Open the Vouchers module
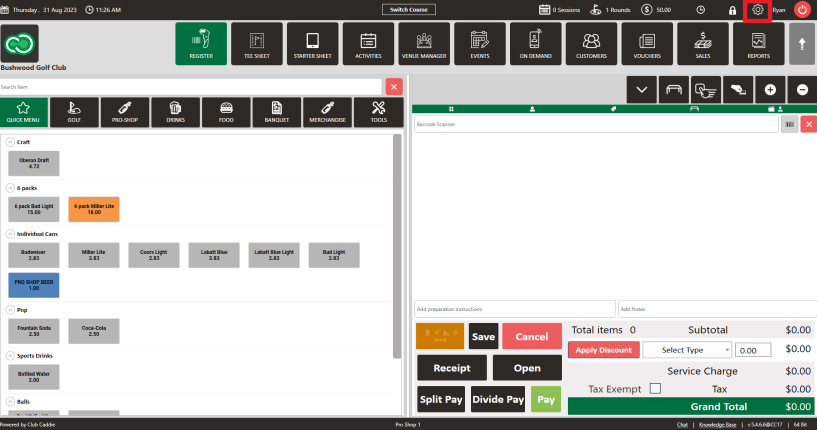 (647, 44)
